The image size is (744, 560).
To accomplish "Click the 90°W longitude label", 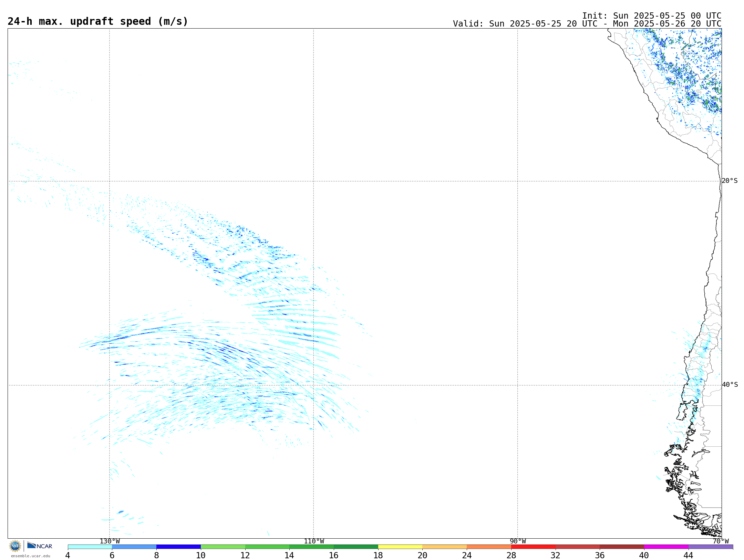I will click(x=518, y=541).
